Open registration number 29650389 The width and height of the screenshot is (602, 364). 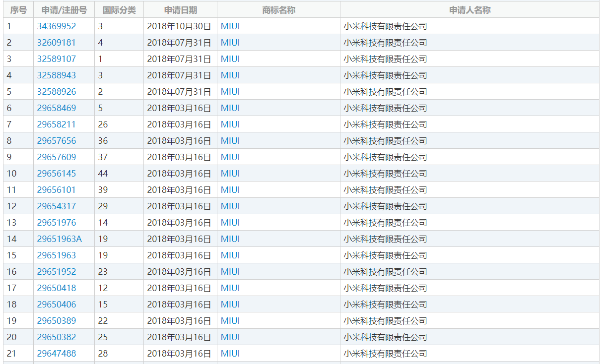click(57, 321)
